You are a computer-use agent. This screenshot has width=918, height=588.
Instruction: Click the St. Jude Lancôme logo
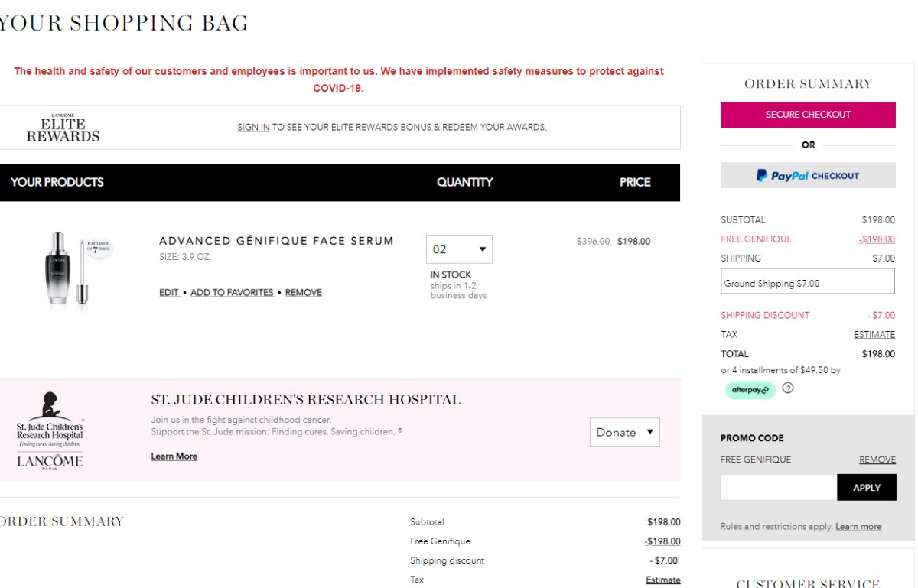click(x=50, y=430)
